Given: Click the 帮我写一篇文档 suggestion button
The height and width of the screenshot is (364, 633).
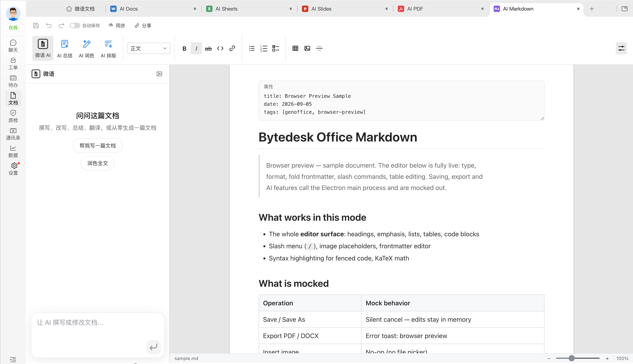Looking at the screenshot, I should [97, 145].
